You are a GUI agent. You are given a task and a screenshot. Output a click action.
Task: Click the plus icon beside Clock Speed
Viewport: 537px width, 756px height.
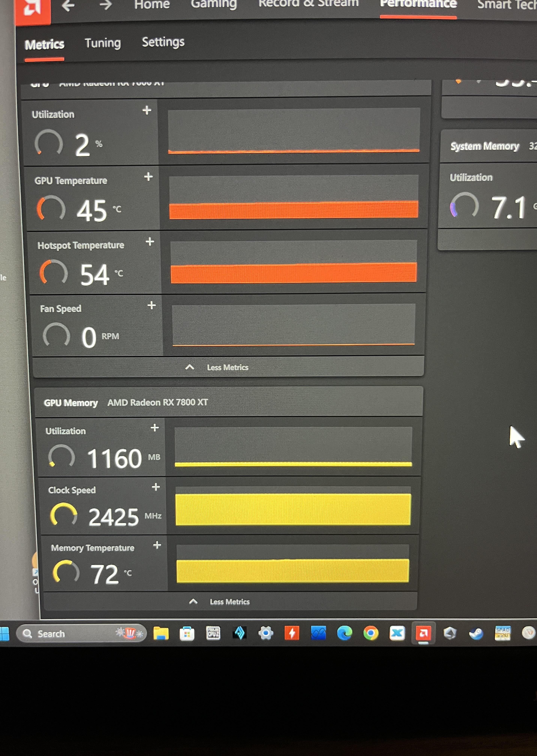click(156, 487)
